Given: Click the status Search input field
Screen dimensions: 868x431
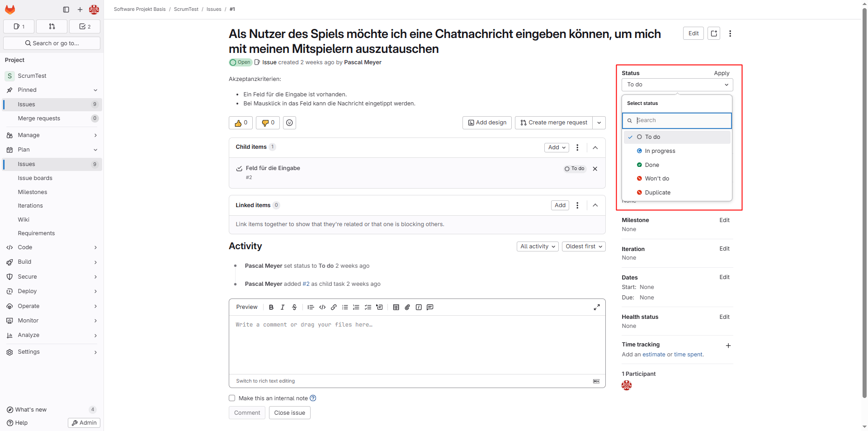Looking at the screenshot, I should [x=681, y=120].
